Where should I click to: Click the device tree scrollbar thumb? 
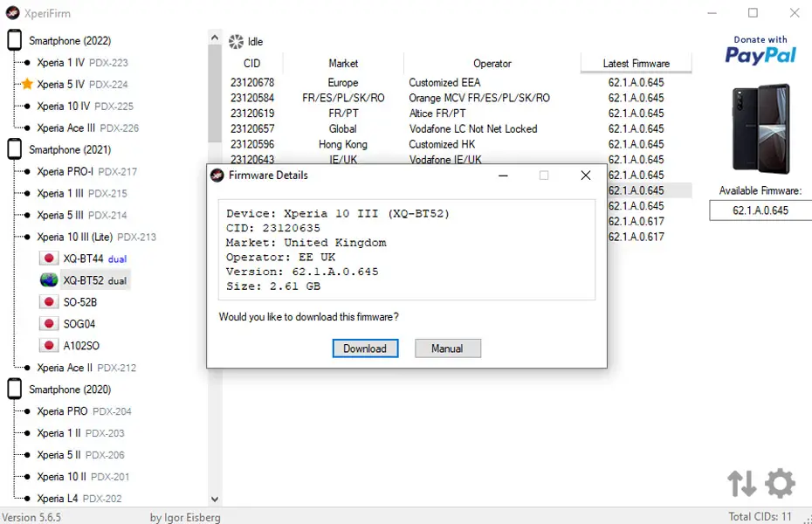[x=215, y=93]
